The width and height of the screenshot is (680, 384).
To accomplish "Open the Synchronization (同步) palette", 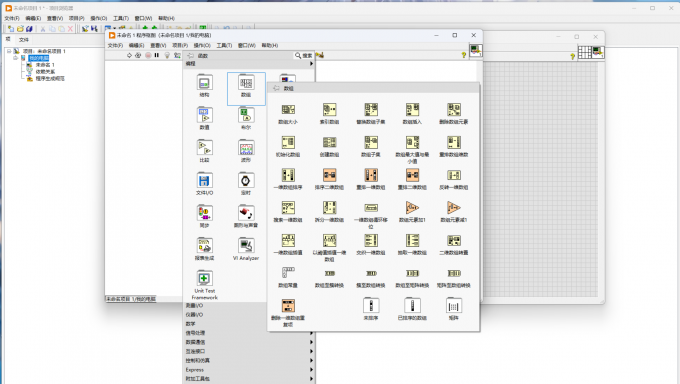I will [x=204, y=217].
